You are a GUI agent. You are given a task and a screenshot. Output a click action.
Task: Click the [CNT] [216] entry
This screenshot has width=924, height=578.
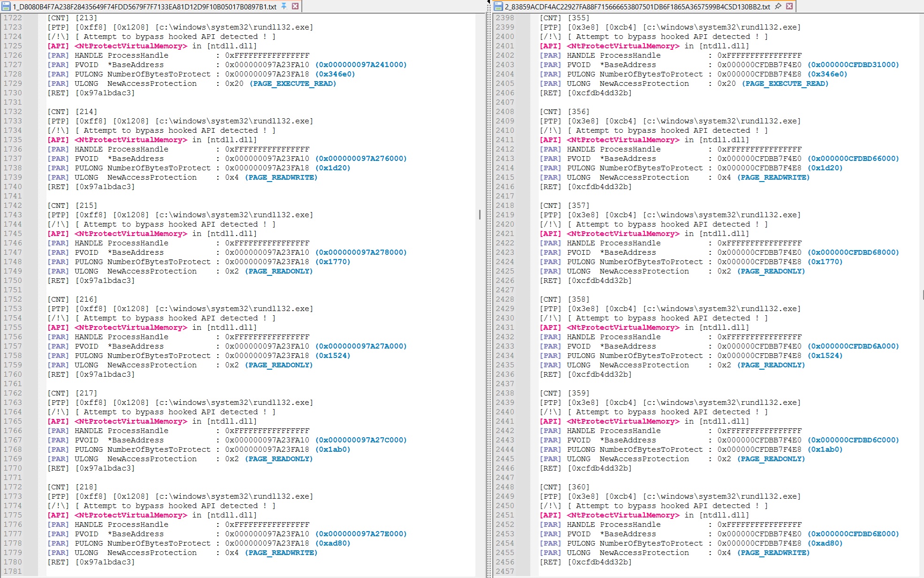pyautogui.click(x=72, y=299)
